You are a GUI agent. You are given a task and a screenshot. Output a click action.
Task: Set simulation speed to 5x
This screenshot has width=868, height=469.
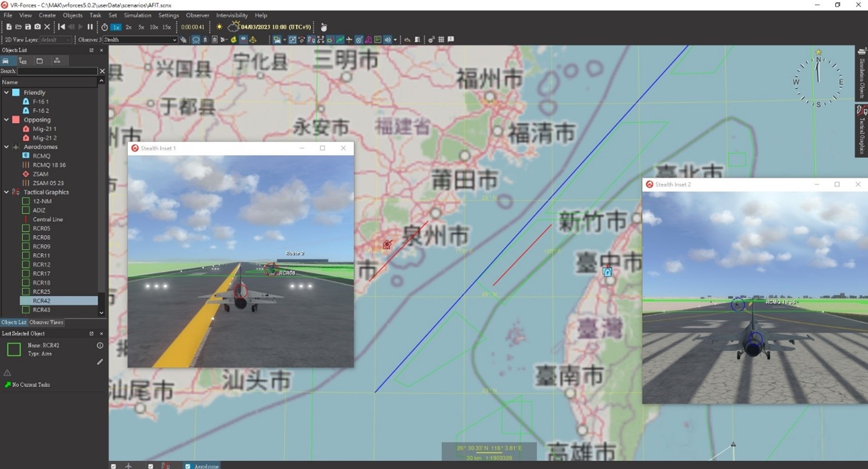pos(141,27)
